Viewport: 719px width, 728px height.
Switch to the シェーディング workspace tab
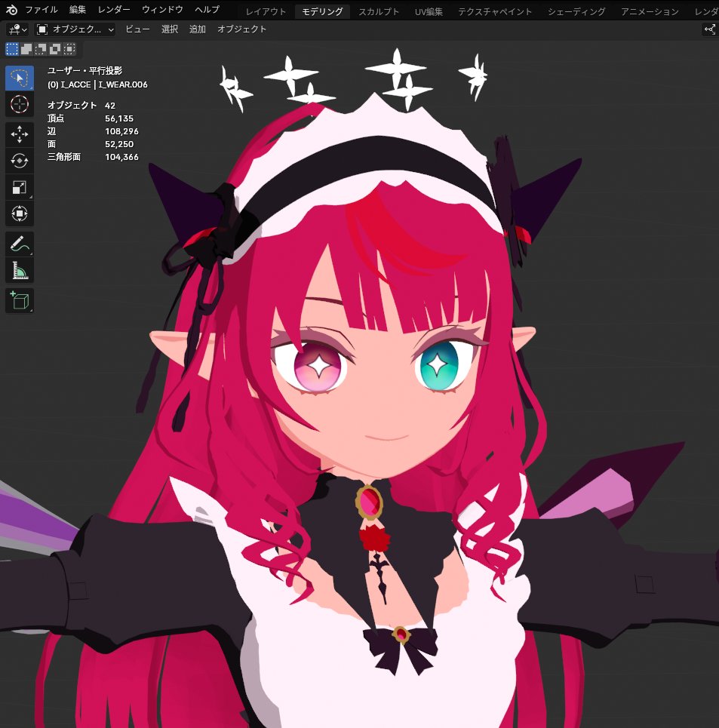point(576,11)
